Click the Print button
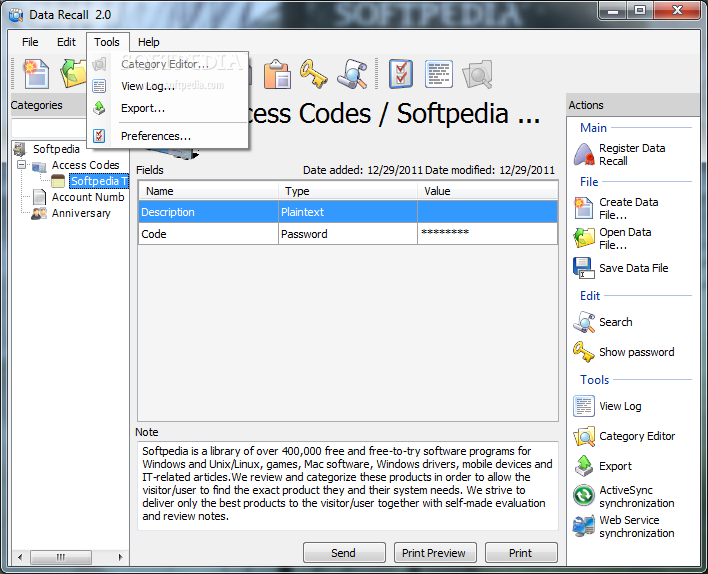Image resolution: width=708 pixels, height=574 pixels. click(x=521, y=553)
